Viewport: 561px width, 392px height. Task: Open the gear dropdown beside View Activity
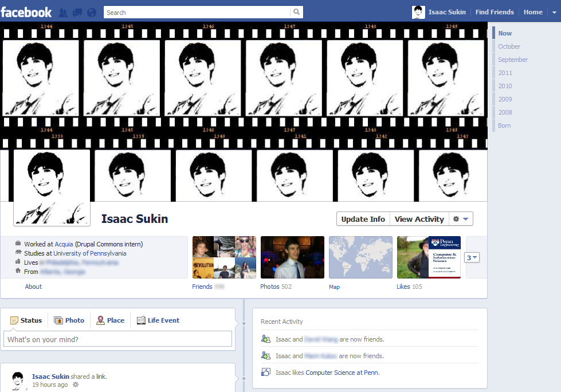click(462, 218)
